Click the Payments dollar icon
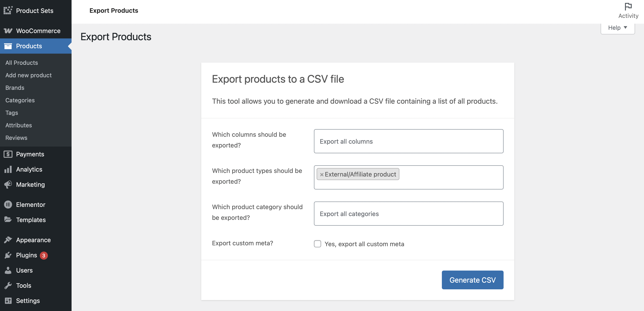This screenshot has width=644, height=311. point(8,154)
